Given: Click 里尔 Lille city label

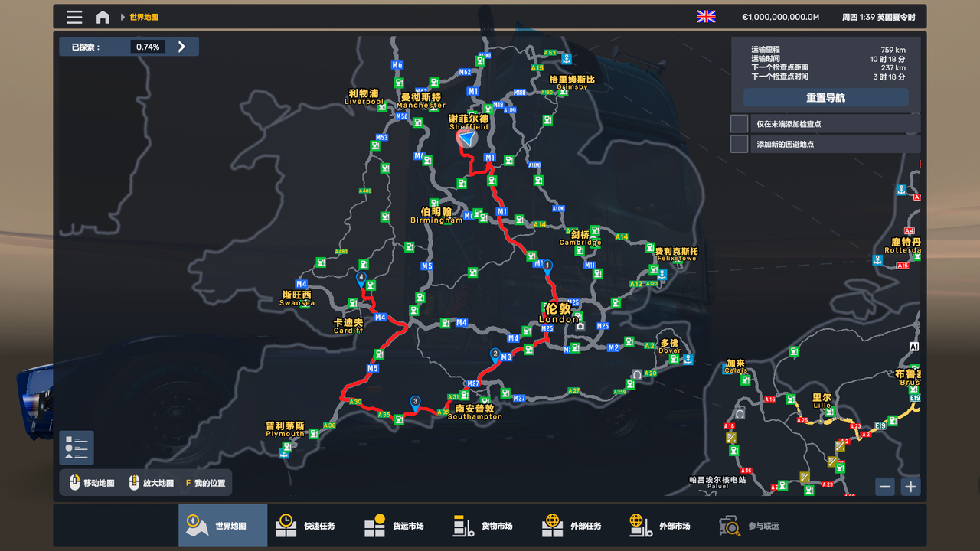Looking at the screenshot, I should pos(822,402).
